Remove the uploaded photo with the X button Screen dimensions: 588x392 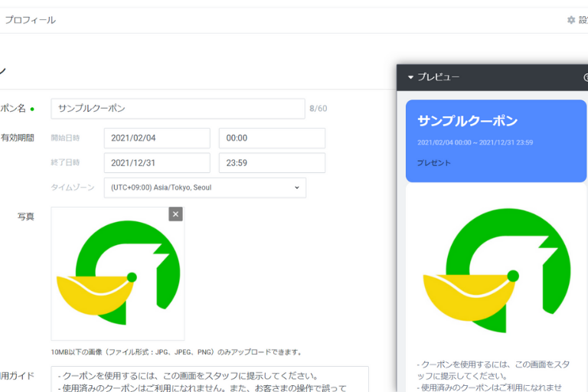coord(175,214)
